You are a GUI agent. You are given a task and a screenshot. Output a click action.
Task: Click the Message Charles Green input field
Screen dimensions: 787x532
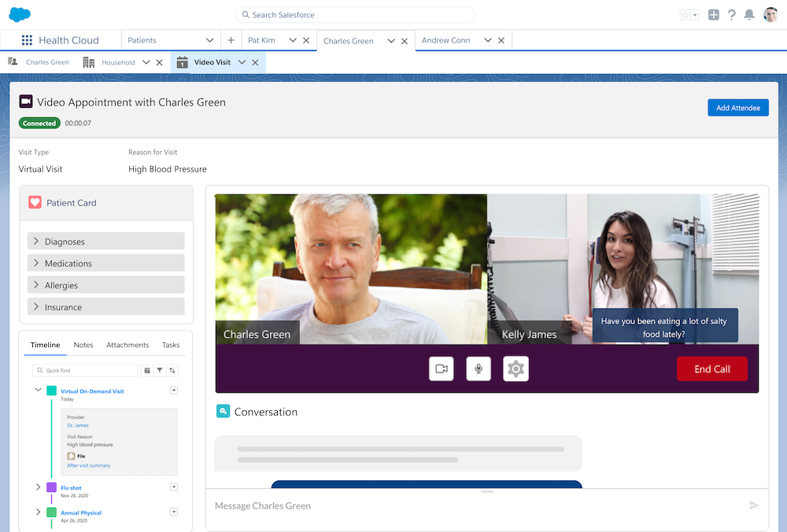[472, 506]
